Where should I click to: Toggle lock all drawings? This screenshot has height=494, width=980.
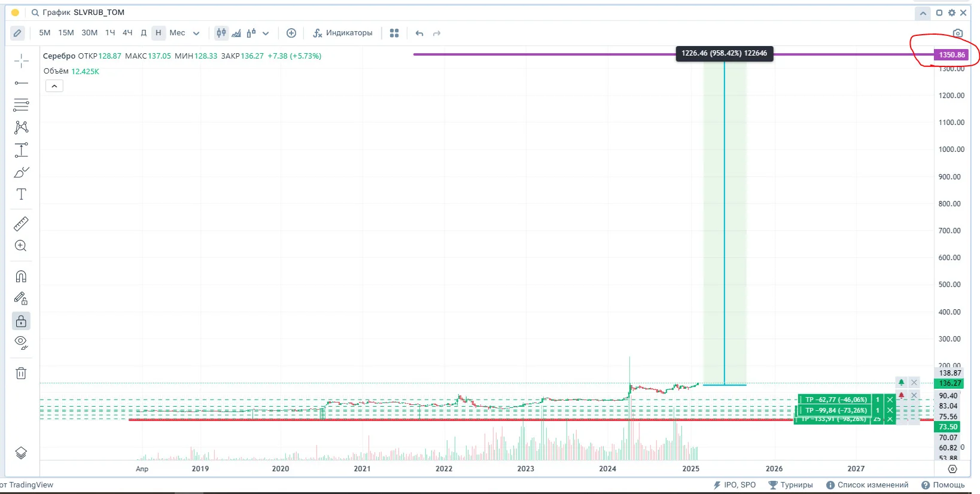click(21, 321)
